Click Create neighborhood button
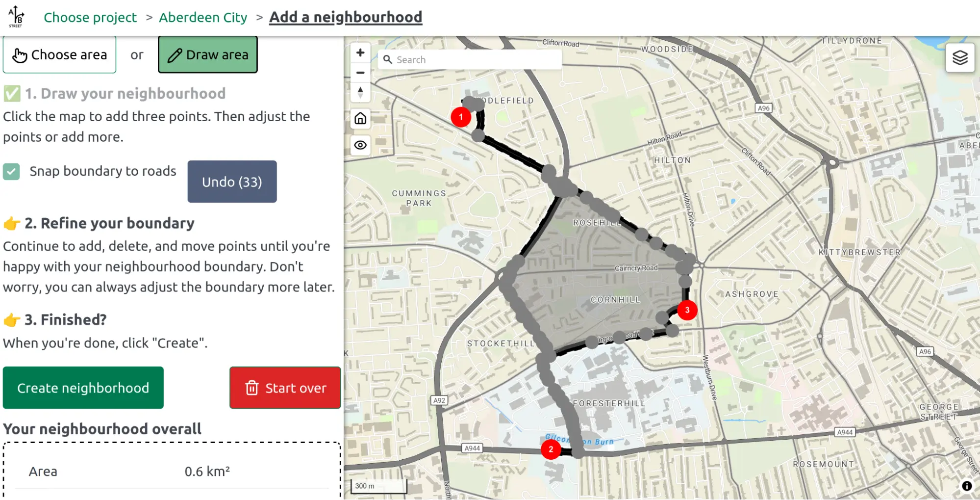 click(x=83, y=388)
